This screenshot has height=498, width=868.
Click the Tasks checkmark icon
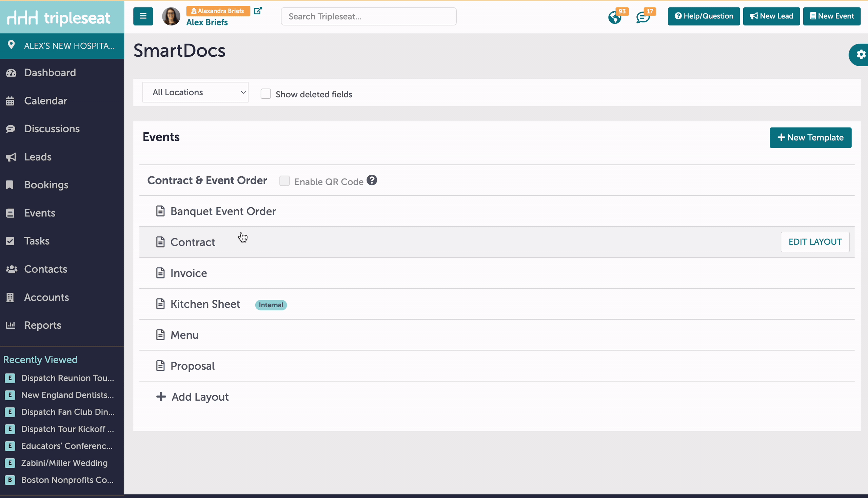pyautogui.click(x=10, y=241)
